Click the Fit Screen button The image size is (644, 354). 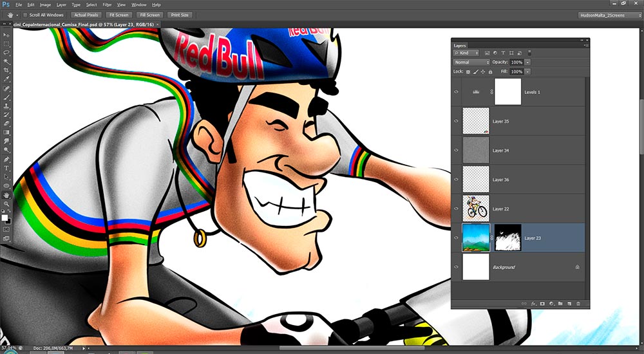click(x=119, y=15)
